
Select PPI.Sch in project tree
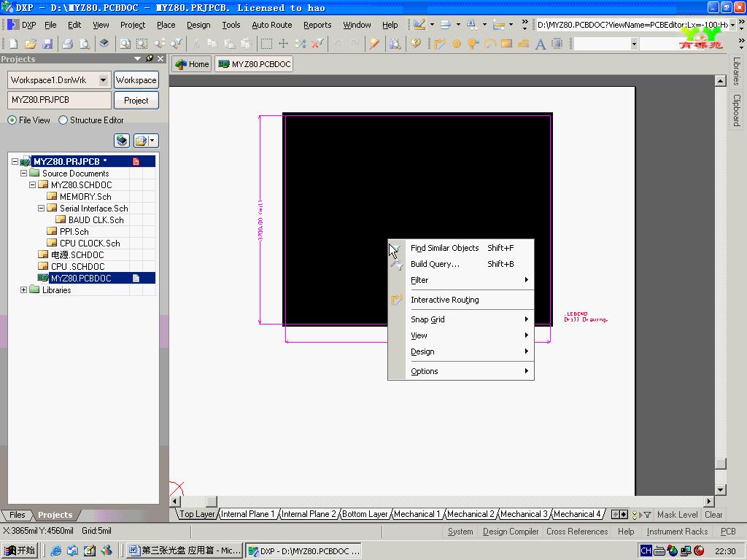[74, 231]
